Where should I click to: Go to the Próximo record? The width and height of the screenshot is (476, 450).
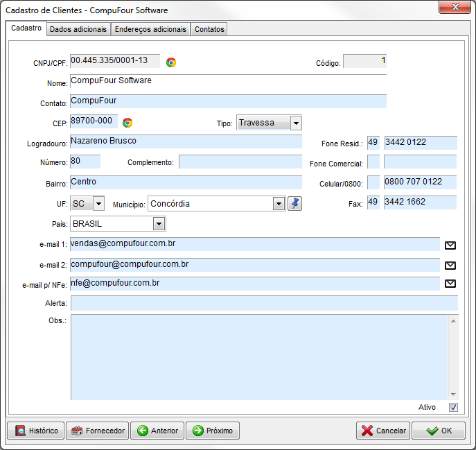click(213, 431)
